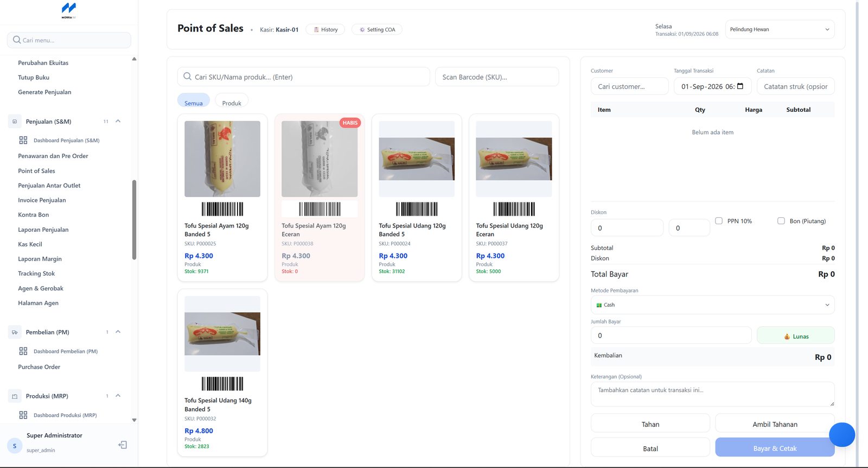Open Dashboard Pembelian (PM) grid icon

pos(23,351)
